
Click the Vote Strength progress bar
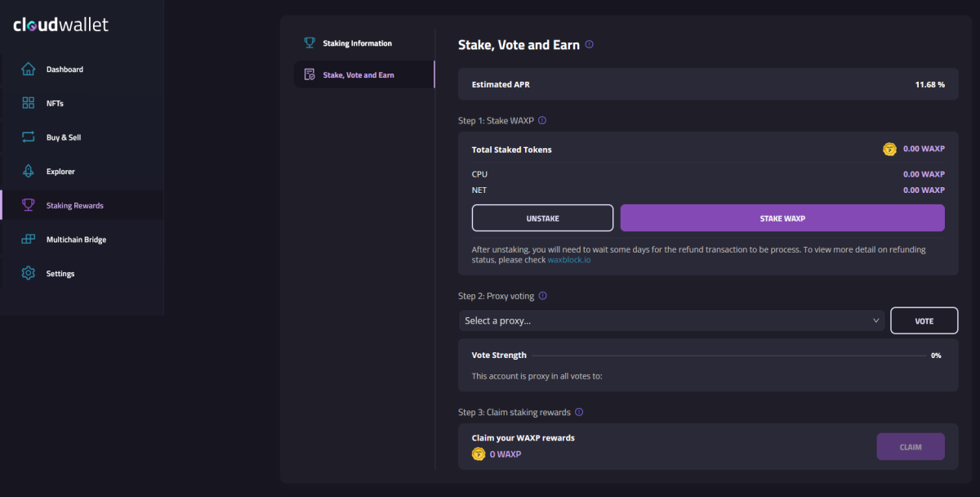(x=728, y=356)
